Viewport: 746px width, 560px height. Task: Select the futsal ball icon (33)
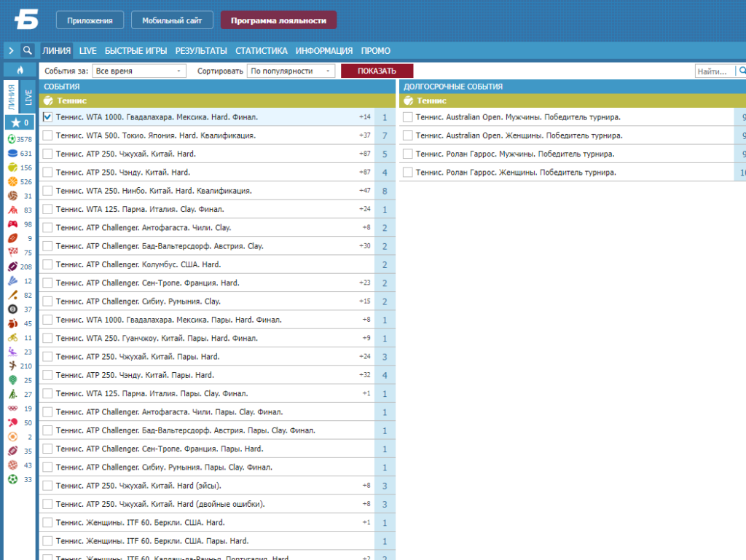tap(12, 479)
